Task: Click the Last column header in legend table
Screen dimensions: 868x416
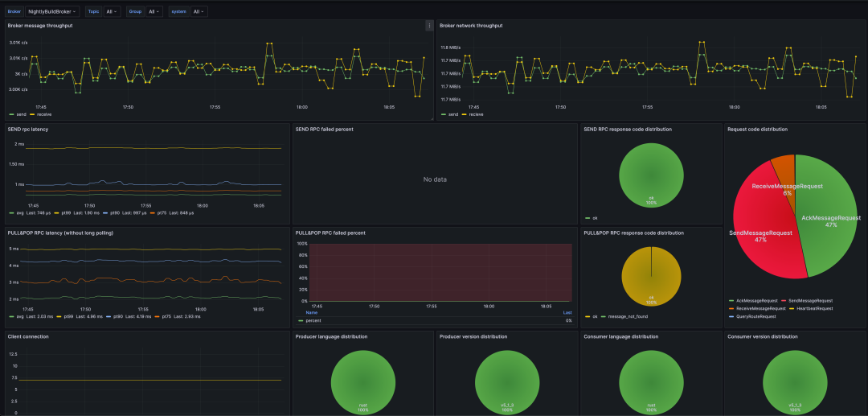Action: click(567, 312)
